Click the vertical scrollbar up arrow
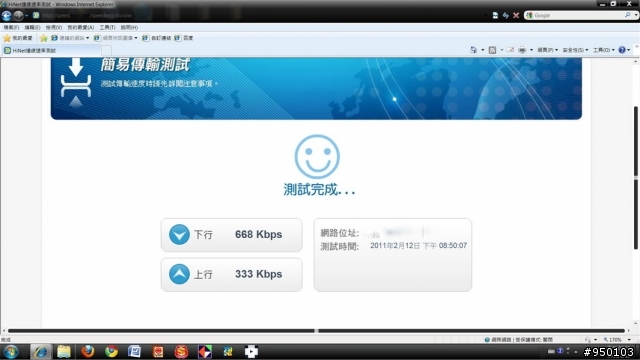Screen dimensions: 640x360 pos(636,61)
